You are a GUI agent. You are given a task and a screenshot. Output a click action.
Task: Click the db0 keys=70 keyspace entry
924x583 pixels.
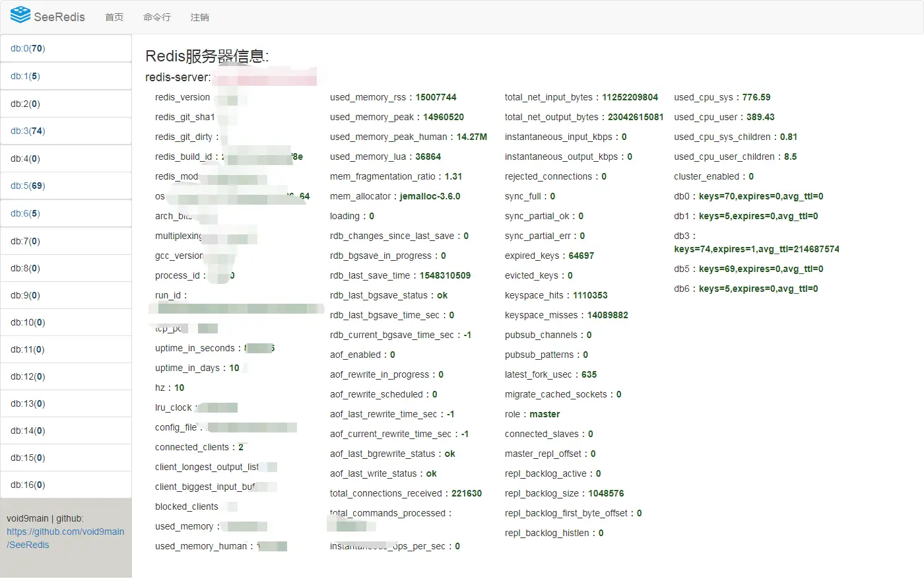[748, 196]
